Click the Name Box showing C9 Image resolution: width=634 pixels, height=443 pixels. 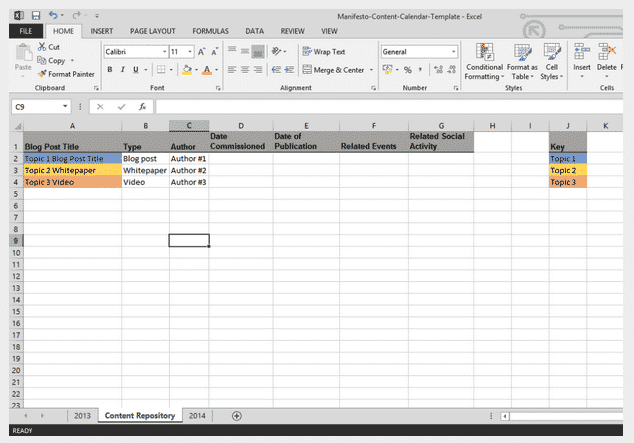(x=40, y=107)
